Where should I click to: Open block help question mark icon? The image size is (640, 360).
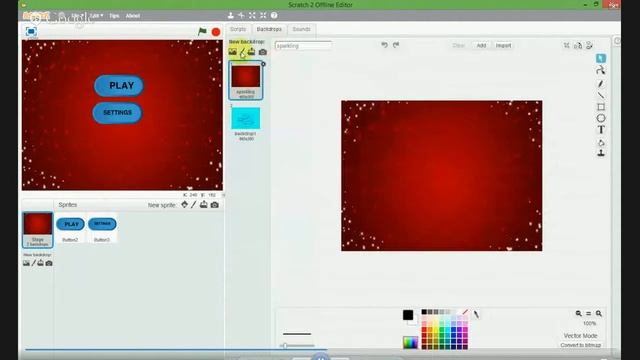274,16
